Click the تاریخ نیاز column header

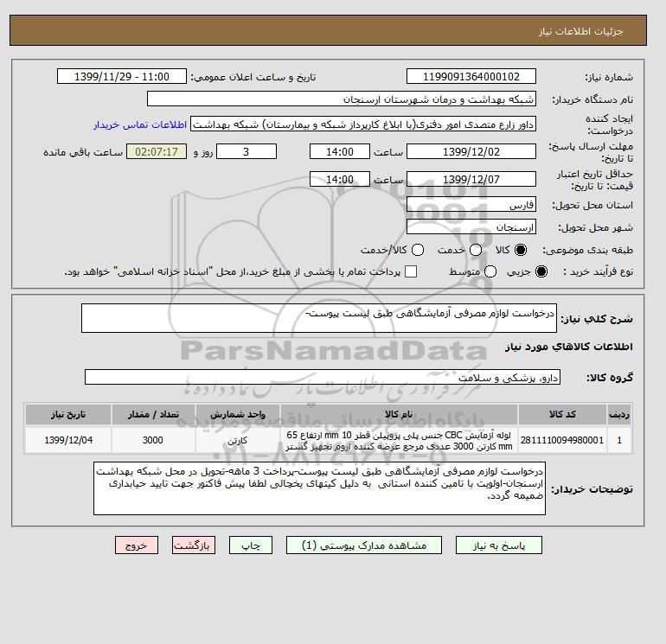click(68, 414)
